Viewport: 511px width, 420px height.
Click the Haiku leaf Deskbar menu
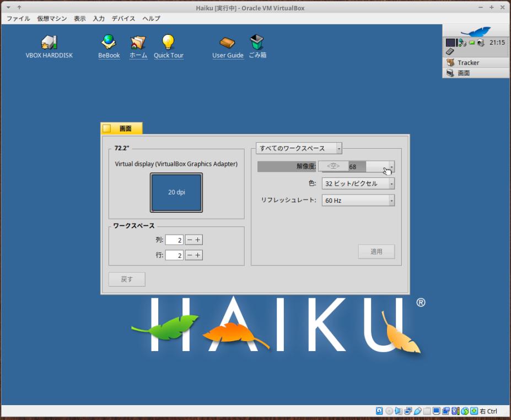click(x=476, y=31)
